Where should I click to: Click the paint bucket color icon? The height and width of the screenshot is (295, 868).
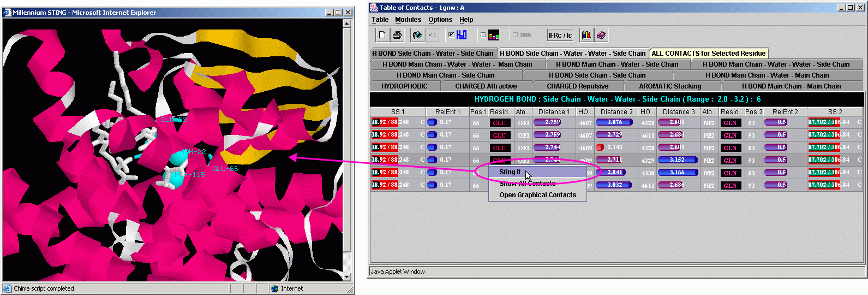[x=417, y=36]
